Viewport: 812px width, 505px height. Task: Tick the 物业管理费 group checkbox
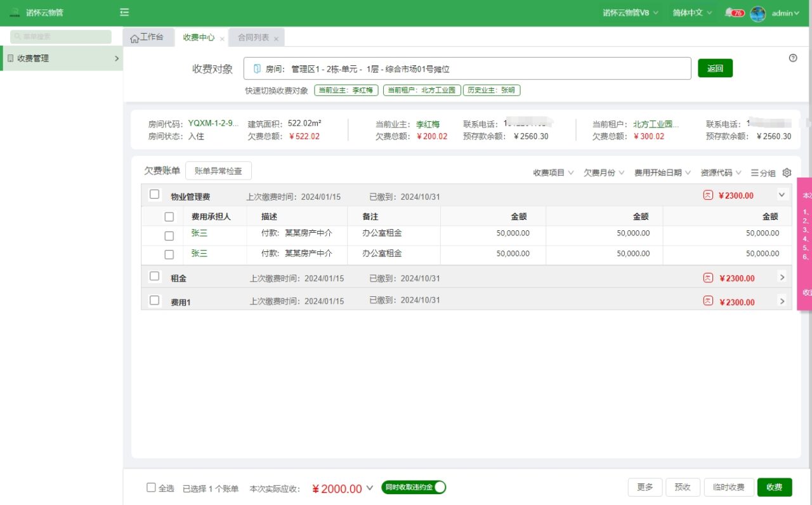pyautogui.click(x=154, y=194)
